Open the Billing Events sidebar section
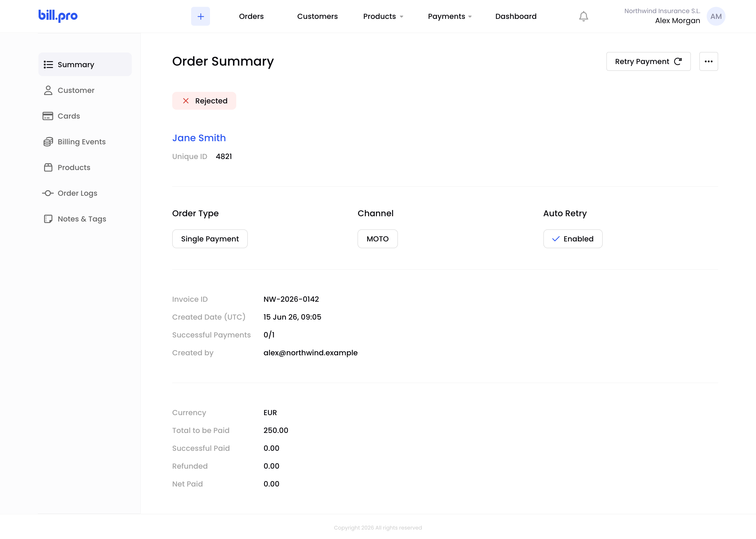This screenshot has height=539, width=756. click(x=85, y=142)
